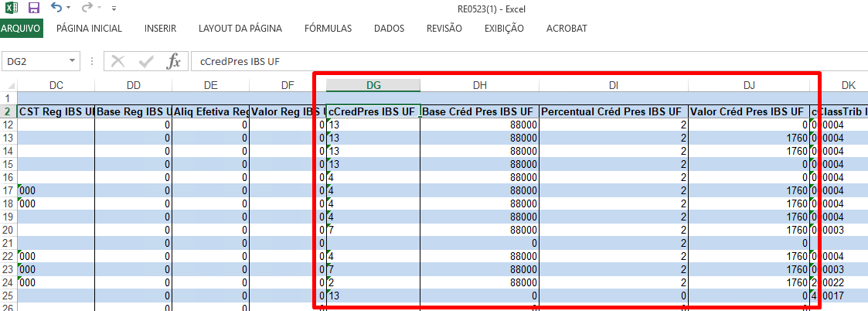
Task: Select the cCredPres IBS UF header cell
Action: point(373,111)
